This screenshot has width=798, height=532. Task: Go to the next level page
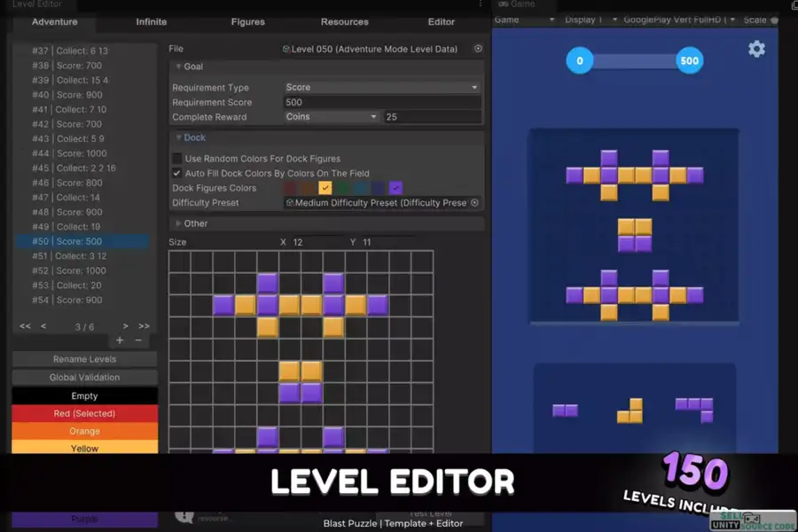[126, 326]
